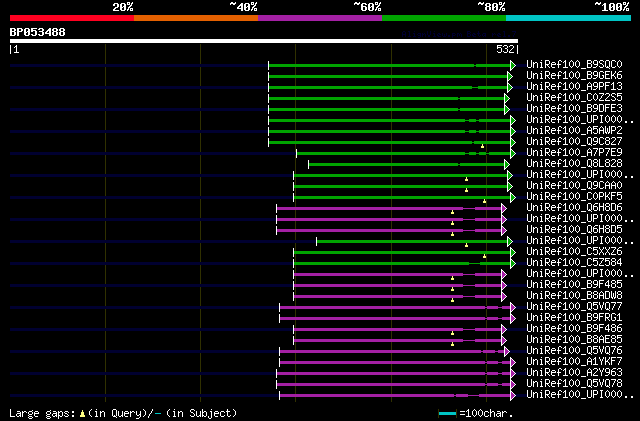The height and width of the screenshot is (421, 640).
Task: Click the green alignment bar of Q8L828
Action: [x=407, y=165]
